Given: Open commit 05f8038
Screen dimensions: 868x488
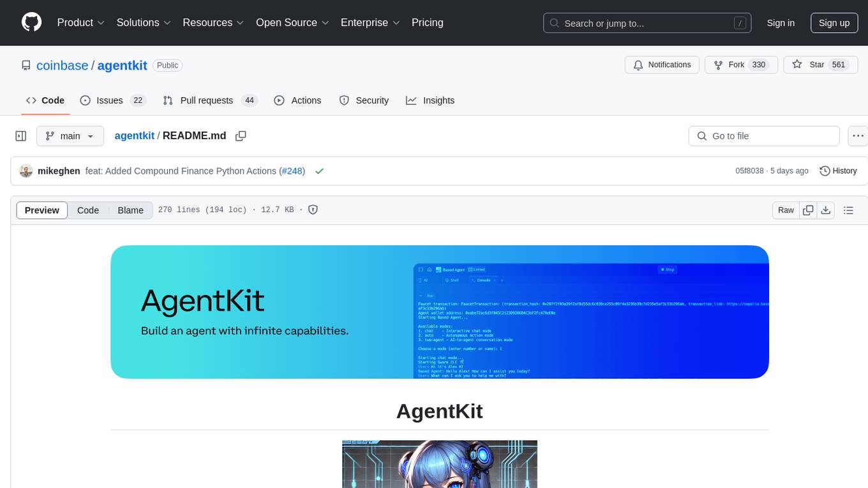Looking at the screenshot, I should 749,171.
